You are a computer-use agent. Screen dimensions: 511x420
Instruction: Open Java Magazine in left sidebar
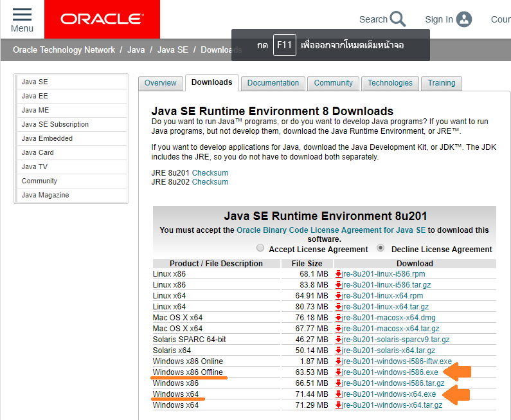(45, 195)
